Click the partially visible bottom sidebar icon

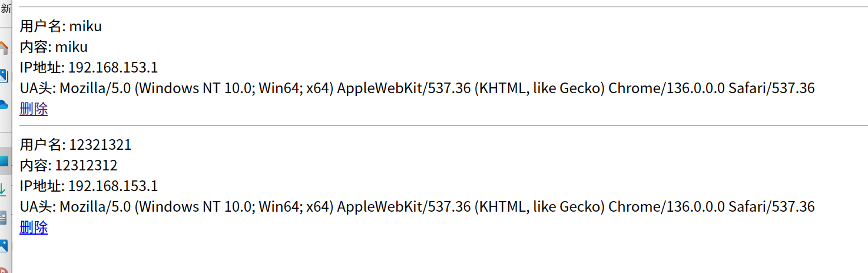coord(5,269)
